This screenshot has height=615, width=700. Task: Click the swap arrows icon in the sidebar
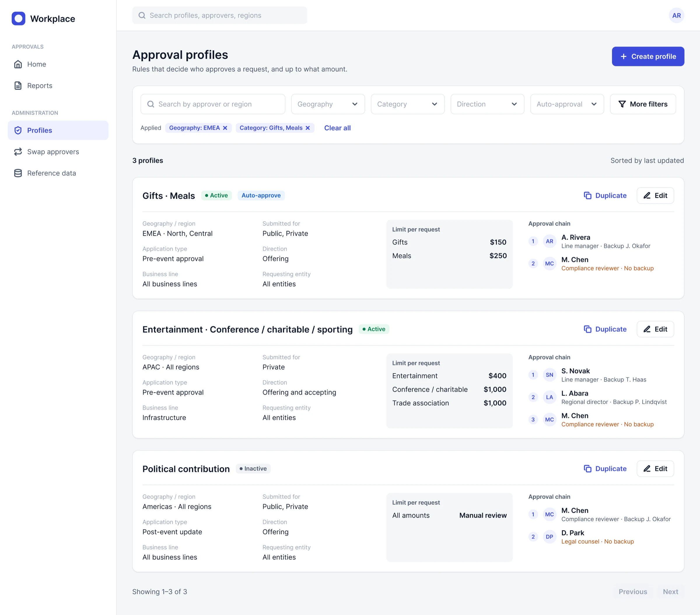click(x=18, y=152)
